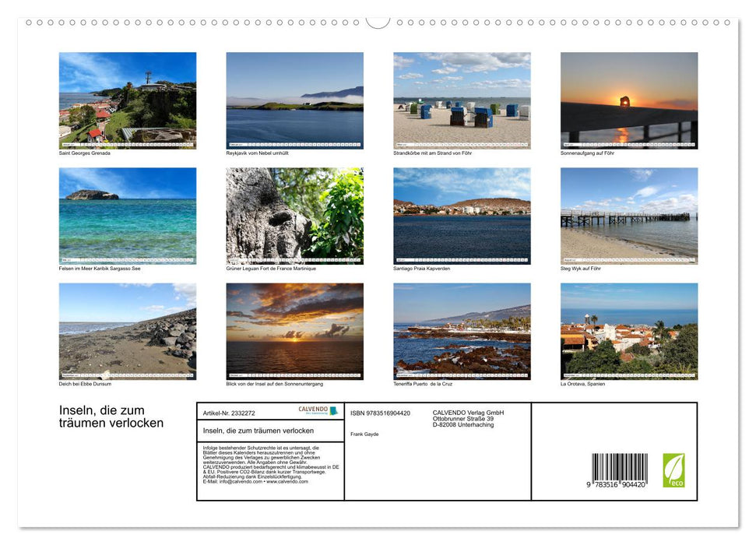Click the calendar hanger notch at top
The width and height of the screenshot is (756, 545).
tap(378, 23)
